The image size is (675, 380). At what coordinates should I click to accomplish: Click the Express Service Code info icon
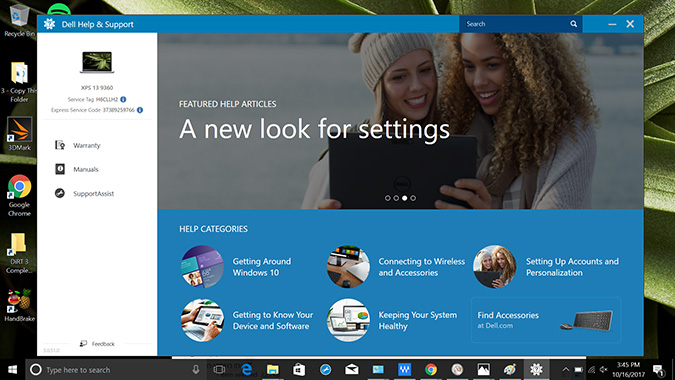pos(140,110)
